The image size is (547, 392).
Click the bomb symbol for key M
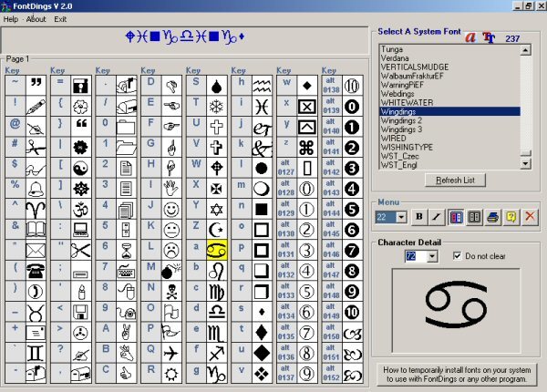click(171, 271)
